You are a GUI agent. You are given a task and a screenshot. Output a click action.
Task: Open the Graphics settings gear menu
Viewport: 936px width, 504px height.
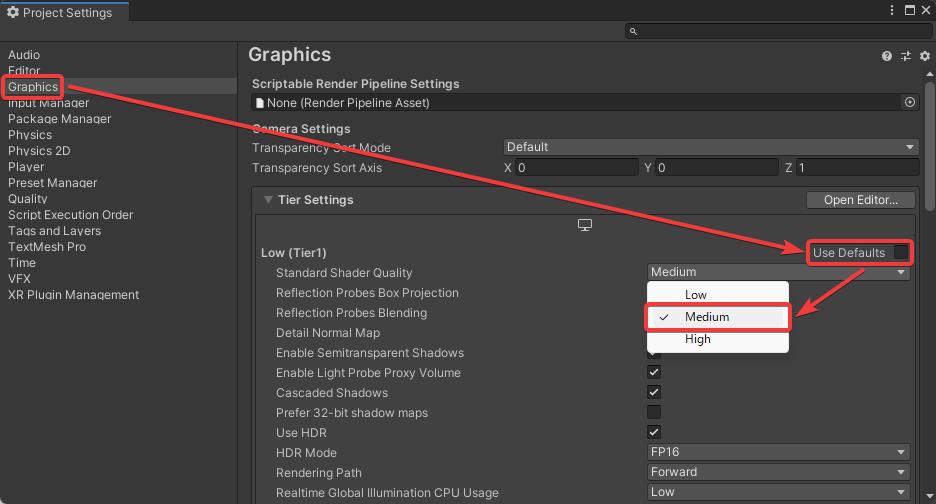[924, 57]
